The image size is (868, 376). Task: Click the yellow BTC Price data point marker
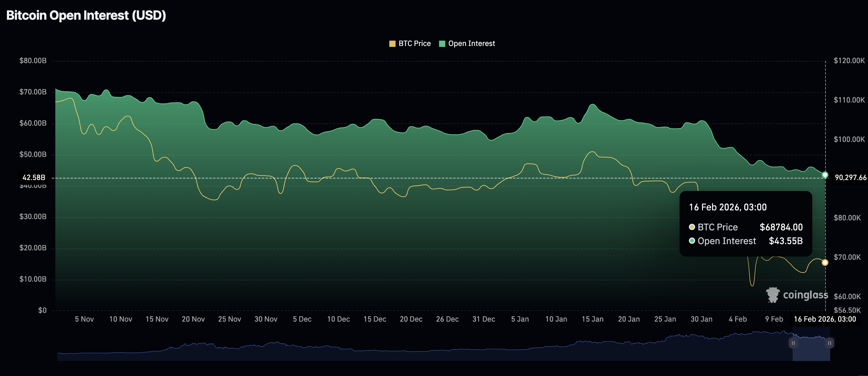(825, 263)
